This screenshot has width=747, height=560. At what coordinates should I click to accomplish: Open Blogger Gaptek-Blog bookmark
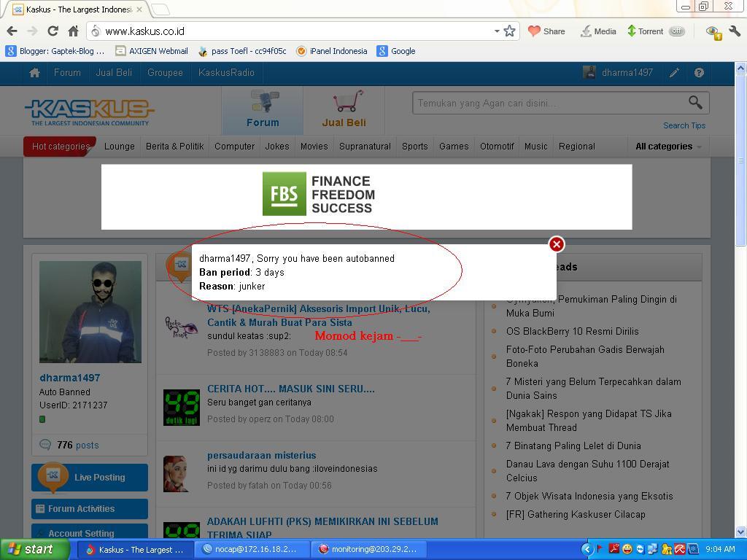(55, 51)
